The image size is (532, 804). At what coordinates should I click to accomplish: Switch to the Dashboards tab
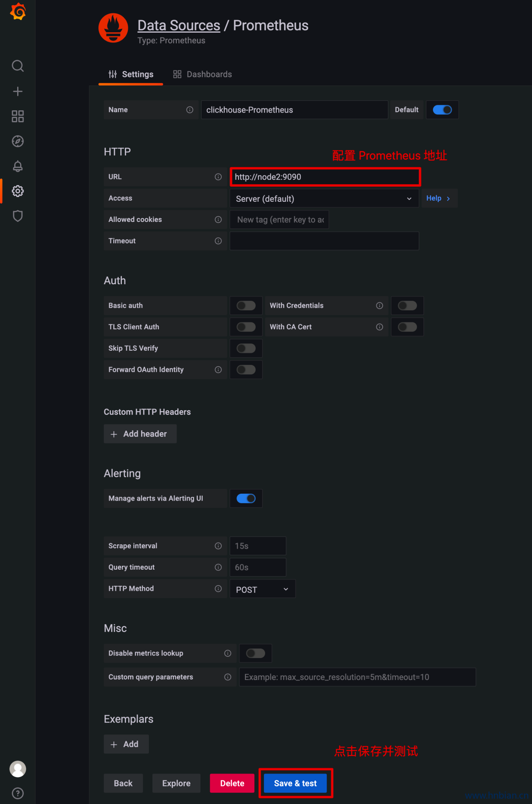(203, 74)
